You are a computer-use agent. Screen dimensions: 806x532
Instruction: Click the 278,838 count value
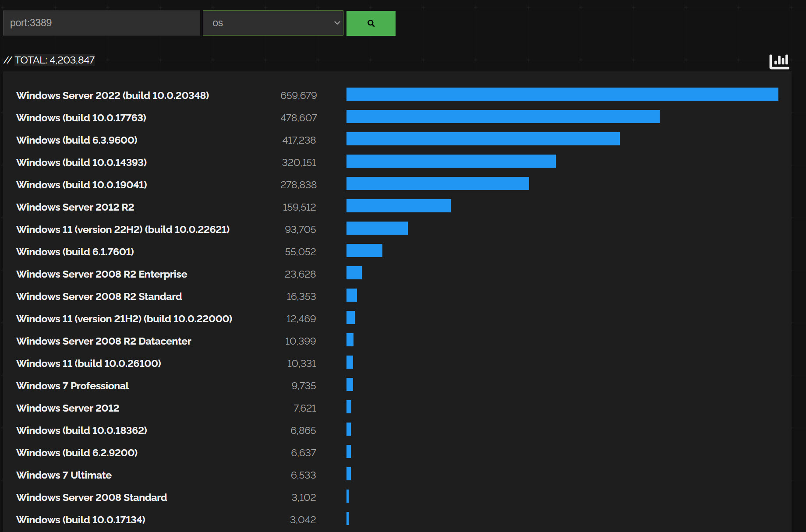coord(299,185)
